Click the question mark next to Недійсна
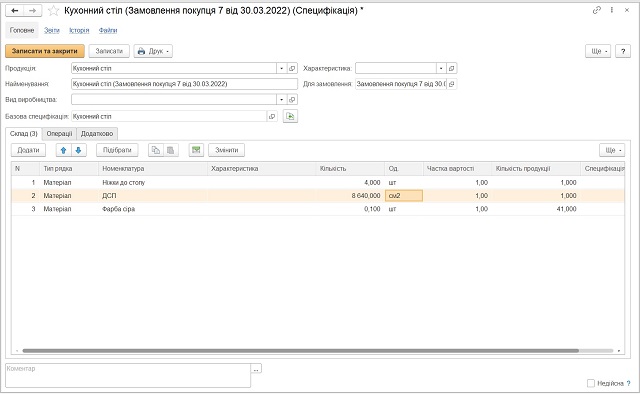 coord(629,383)
